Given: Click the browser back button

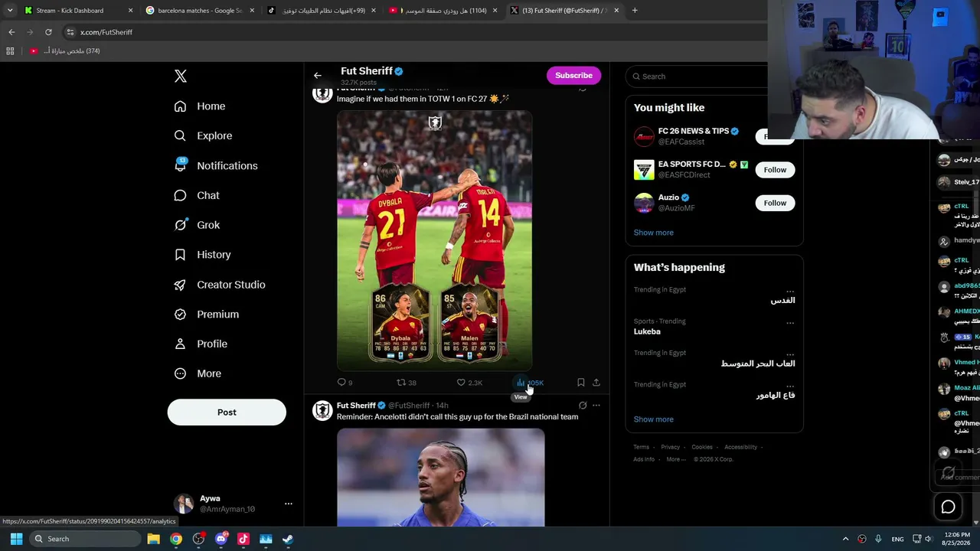Looking at the screenshot, I should (x=11, y=32).
